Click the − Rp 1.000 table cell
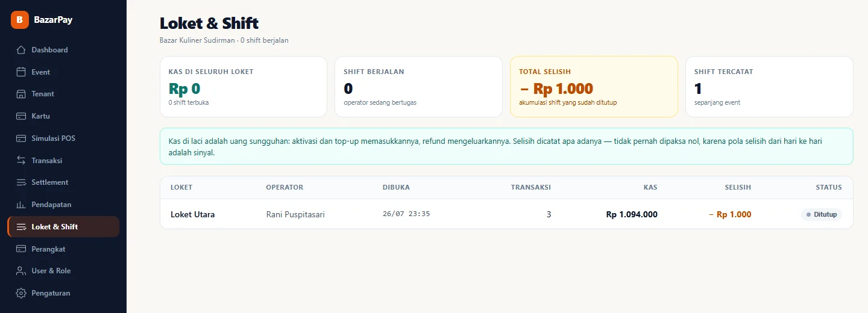868x313 pixels. point(730,214)
